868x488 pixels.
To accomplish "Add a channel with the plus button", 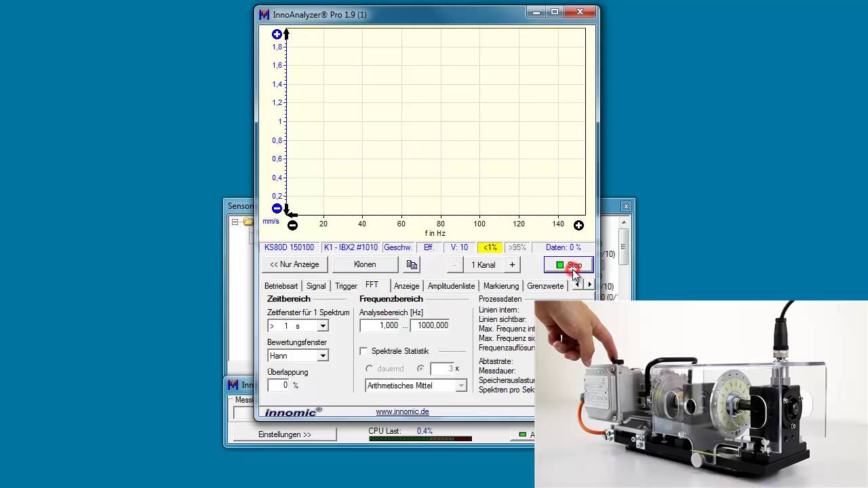I will pos(512,265).
